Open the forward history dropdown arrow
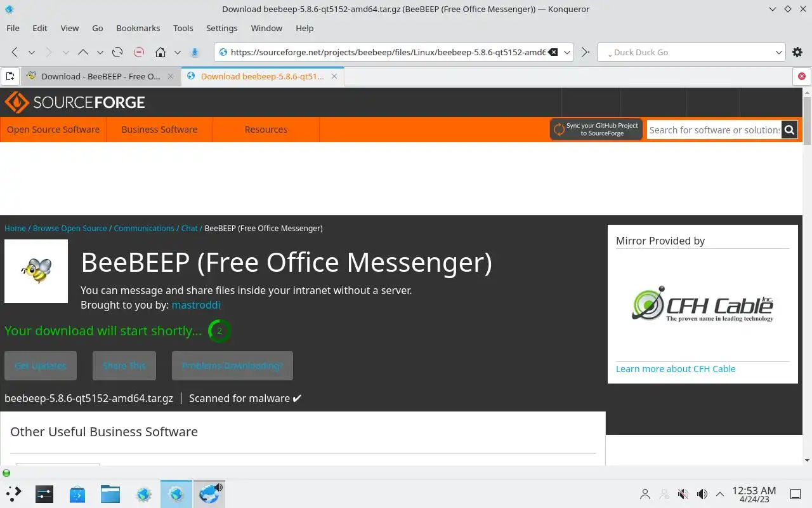This screenshot has width=812, height=508. click(x=65, y=52)
